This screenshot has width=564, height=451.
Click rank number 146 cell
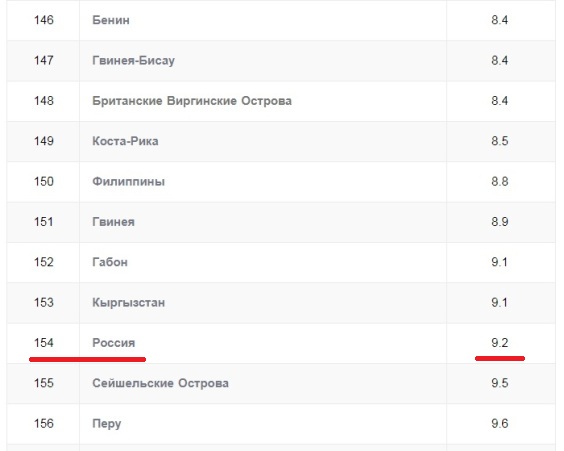[x=44, y=20]
